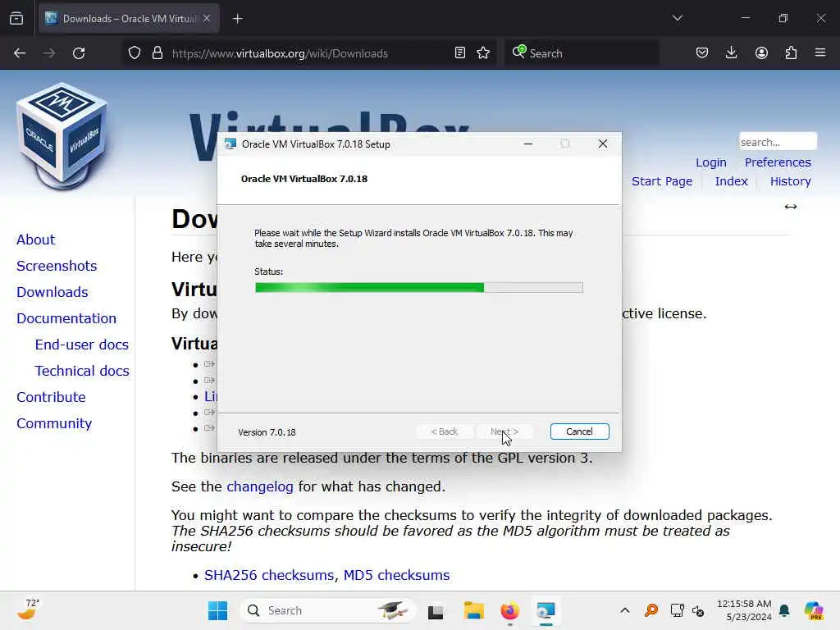
Task: Open the Screenshots sidebar link
Action: (57, 266)
